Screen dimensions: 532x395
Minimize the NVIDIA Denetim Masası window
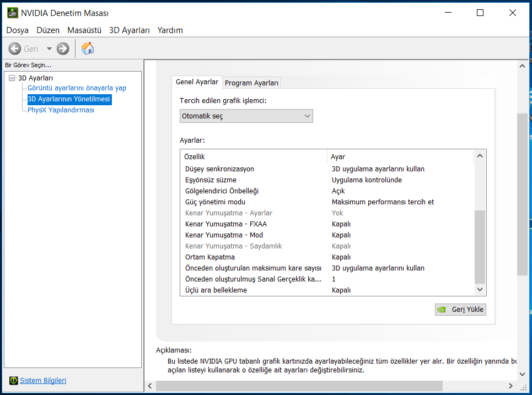(x=448, y=13)
